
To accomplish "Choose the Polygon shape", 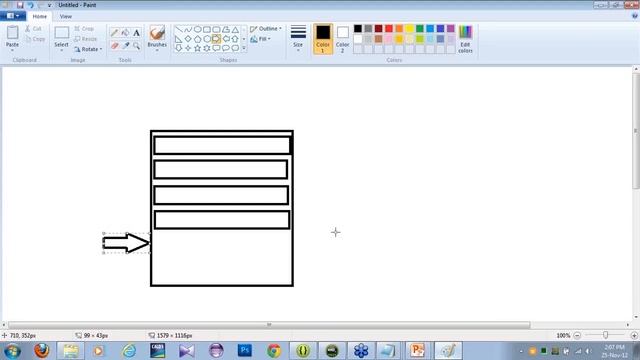I will point(226,29).
